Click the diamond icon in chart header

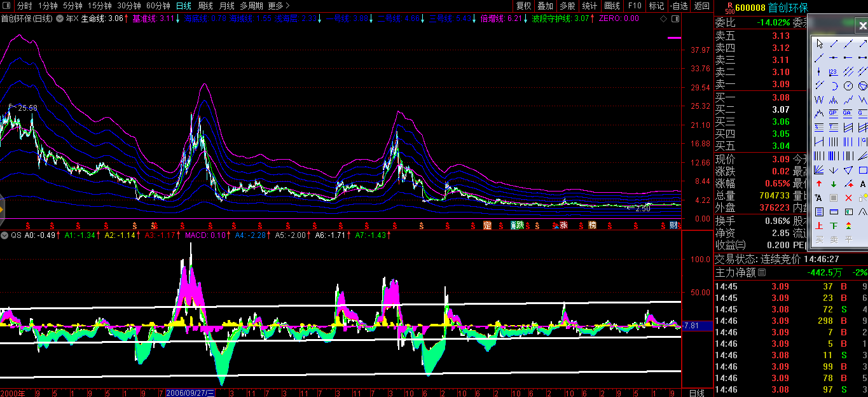coord(664,19)
